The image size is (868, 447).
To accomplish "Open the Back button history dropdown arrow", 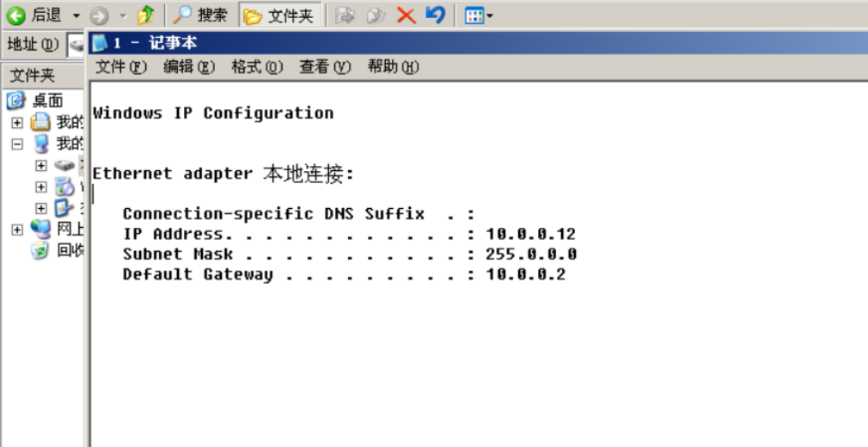I will click(x=76, y=15).
